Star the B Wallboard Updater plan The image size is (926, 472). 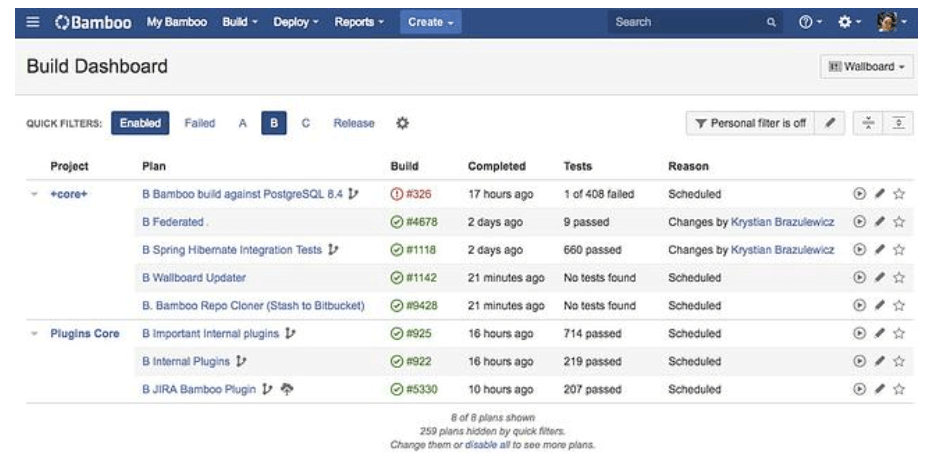[899, 277]
